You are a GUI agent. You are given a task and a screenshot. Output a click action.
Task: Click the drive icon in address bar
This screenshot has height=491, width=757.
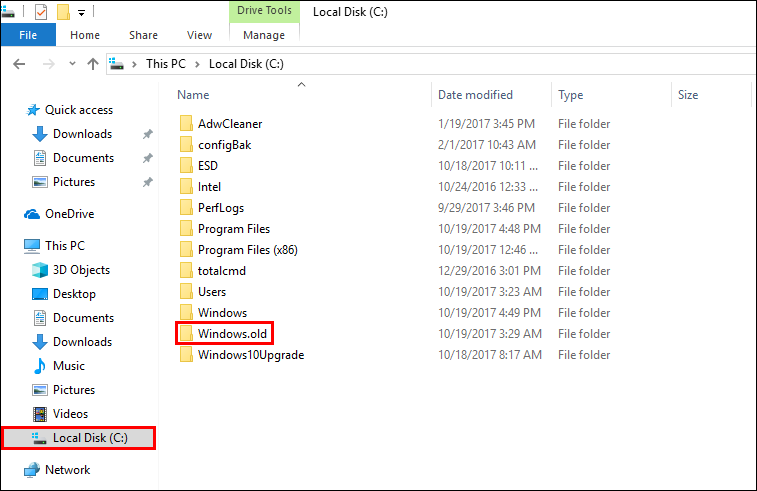[x=116, y=64]
